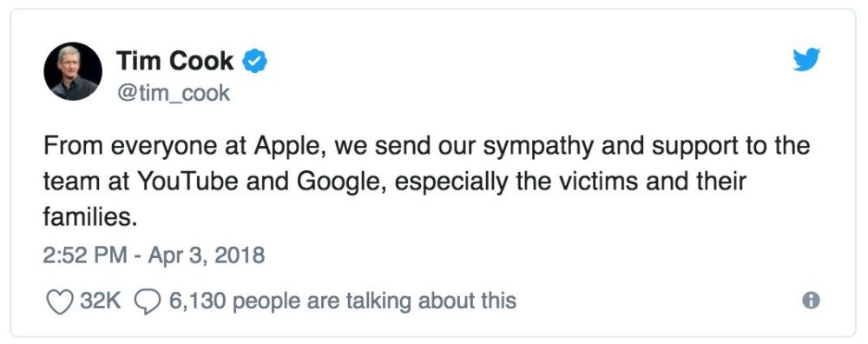Image resolution: width=868 pixels, height=344 pixels.
Task: Click the word "families." on the last line
Action: [89, 218]
